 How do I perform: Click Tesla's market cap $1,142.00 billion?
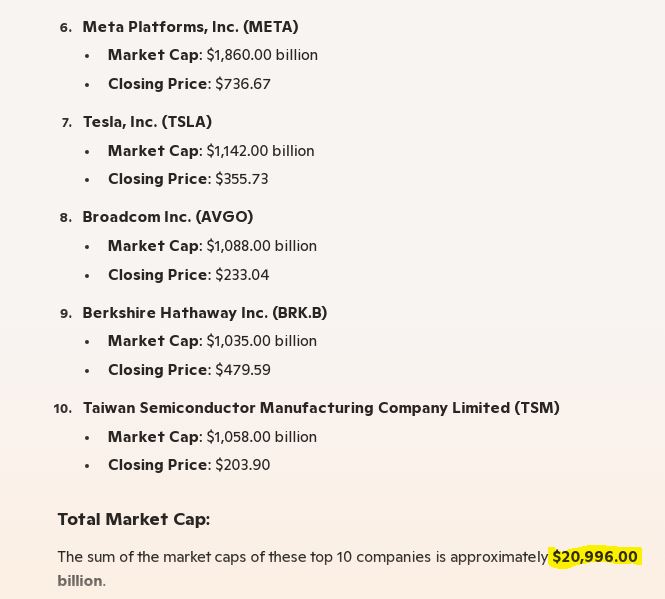pos(260,151)
